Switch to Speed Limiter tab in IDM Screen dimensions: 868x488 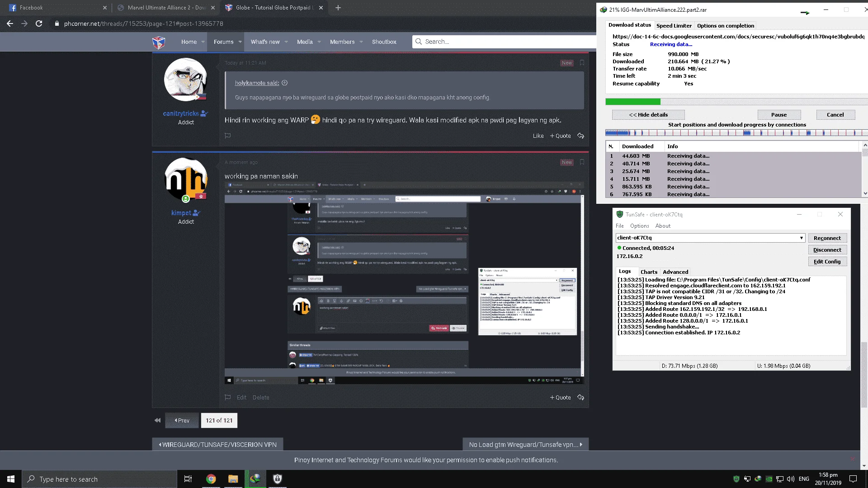click(x=674, y=26)
